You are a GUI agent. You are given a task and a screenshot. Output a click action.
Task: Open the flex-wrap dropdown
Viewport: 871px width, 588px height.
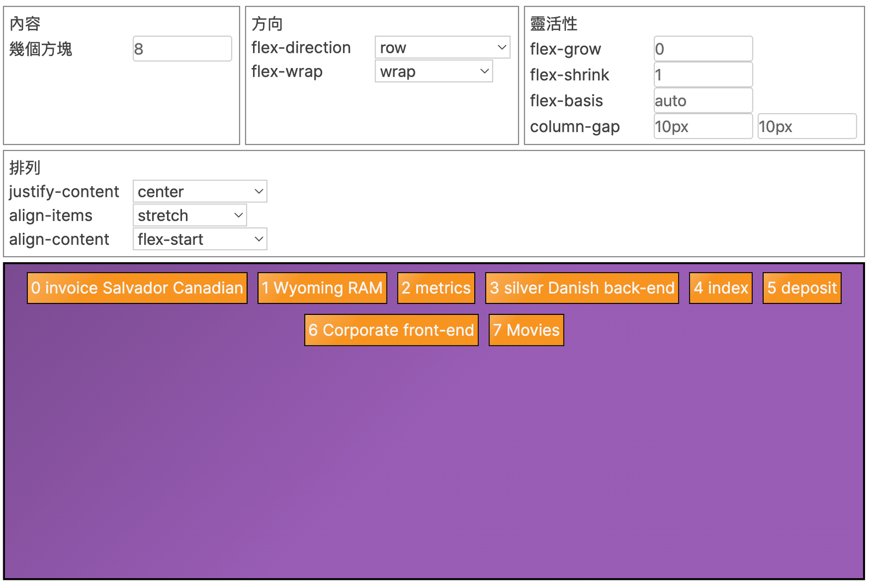tap(433, 72)
